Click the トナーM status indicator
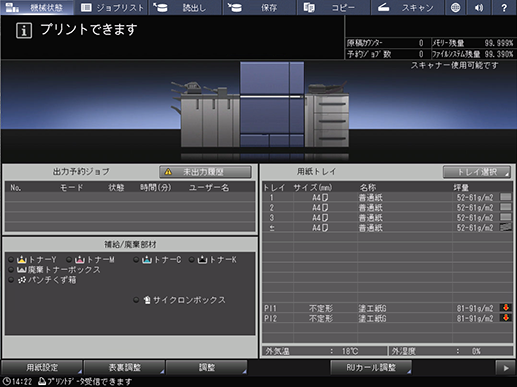The image size is (517, 387). tap(69, 259)
